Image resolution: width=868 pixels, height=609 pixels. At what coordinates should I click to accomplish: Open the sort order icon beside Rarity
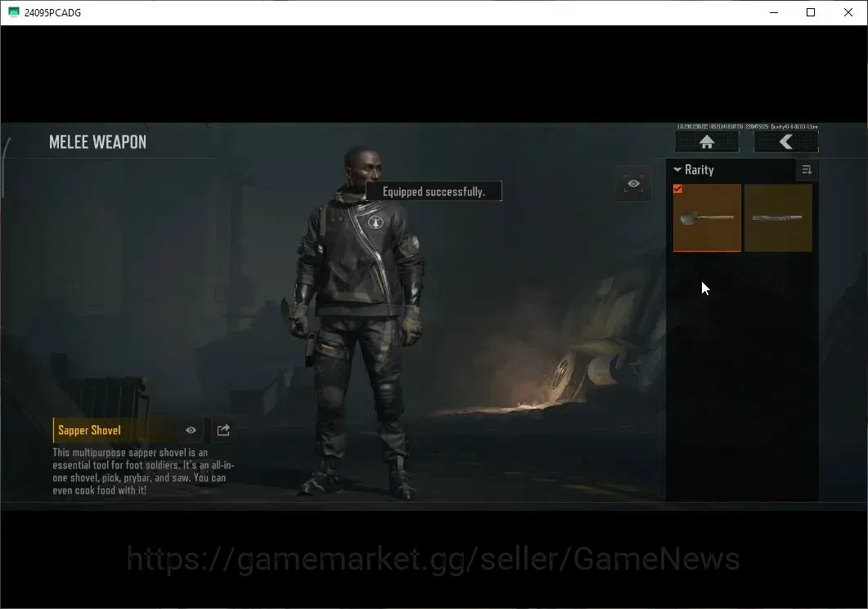tap(807, 170)
